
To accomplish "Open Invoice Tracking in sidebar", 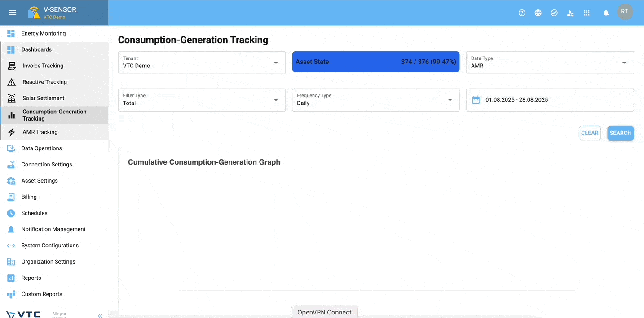I will [x=43, y=66].
